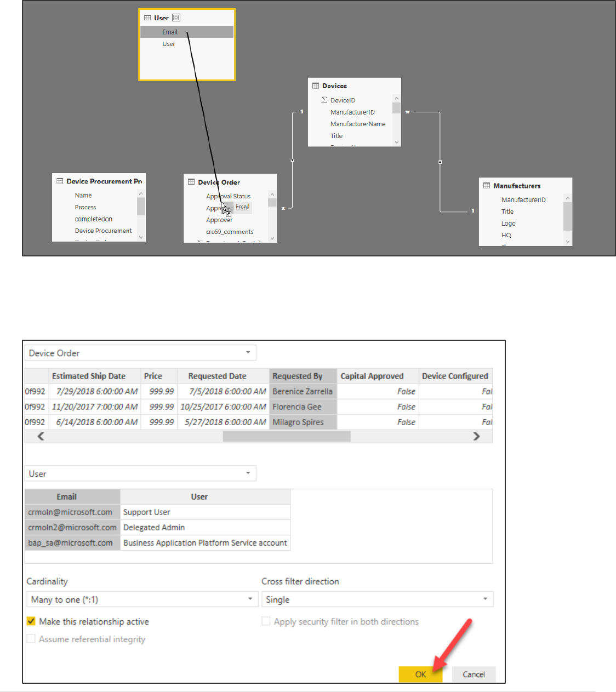Image resolution: width=616 pixels, height=692 pixels.
Task: Click the Florencia Gee cell
Action: coord(303,407)
